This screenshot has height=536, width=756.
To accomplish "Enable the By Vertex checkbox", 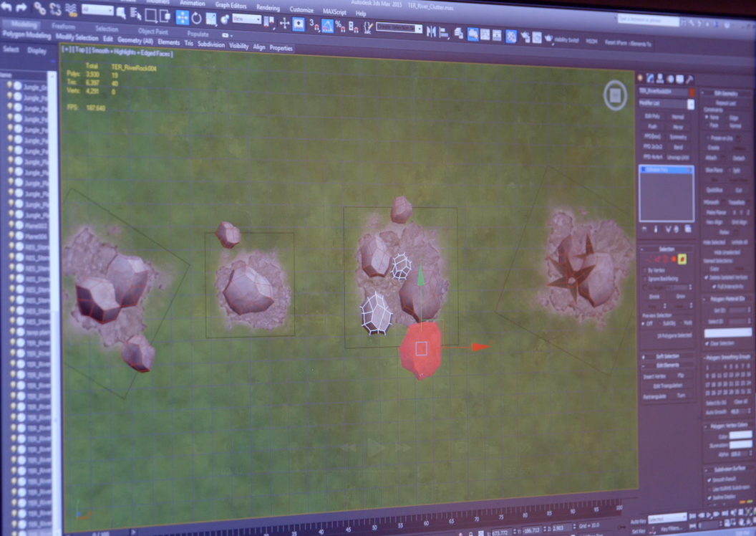I will [646, 270].
